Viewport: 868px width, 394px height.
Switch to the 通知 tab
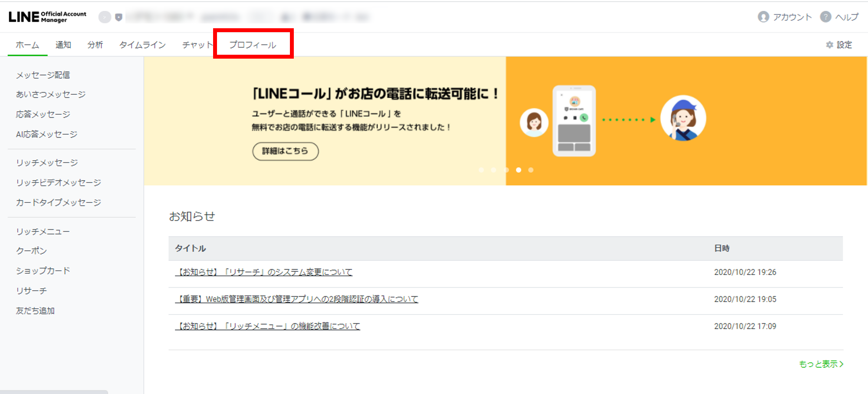coord(63,45)
